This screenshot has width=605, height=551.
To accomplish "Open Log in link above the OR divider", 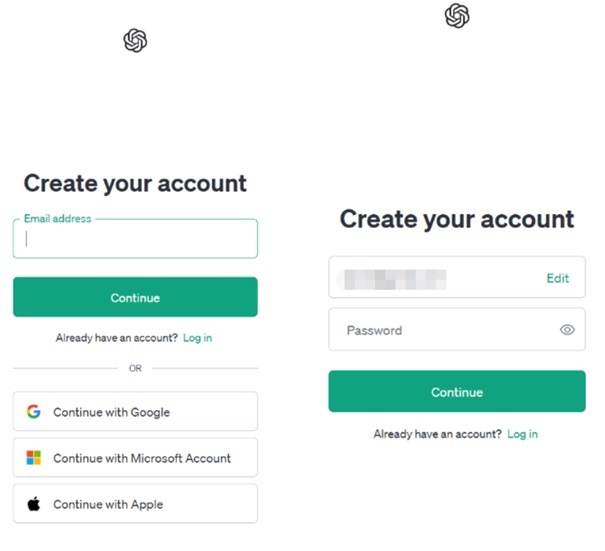I will pos(197,338).
